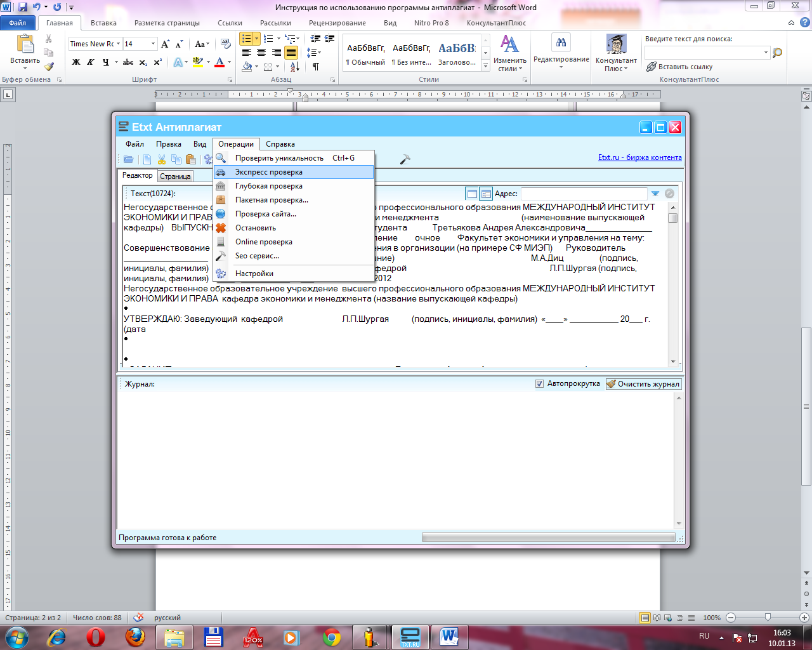Image resolution: width=812 pixels, height=650 pixels.
Task: Apply bold formatting with Ж in Word
Action: coord(76,62)
